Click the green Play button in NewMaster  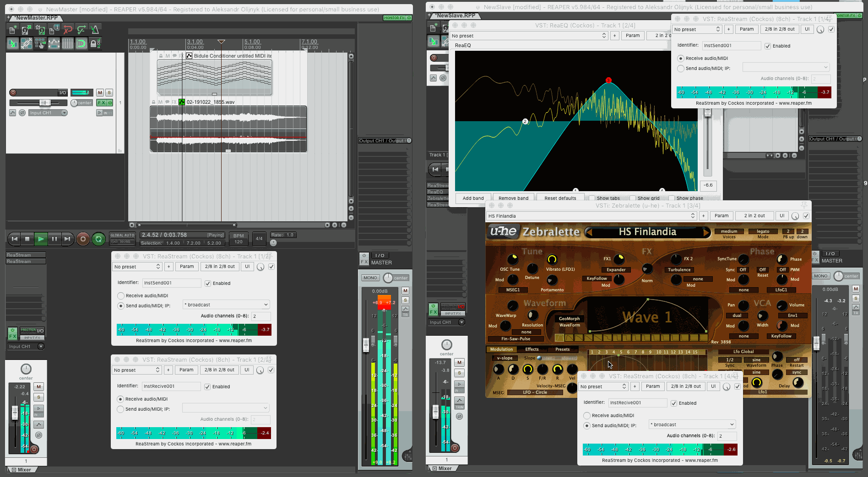tap(41, 239)
